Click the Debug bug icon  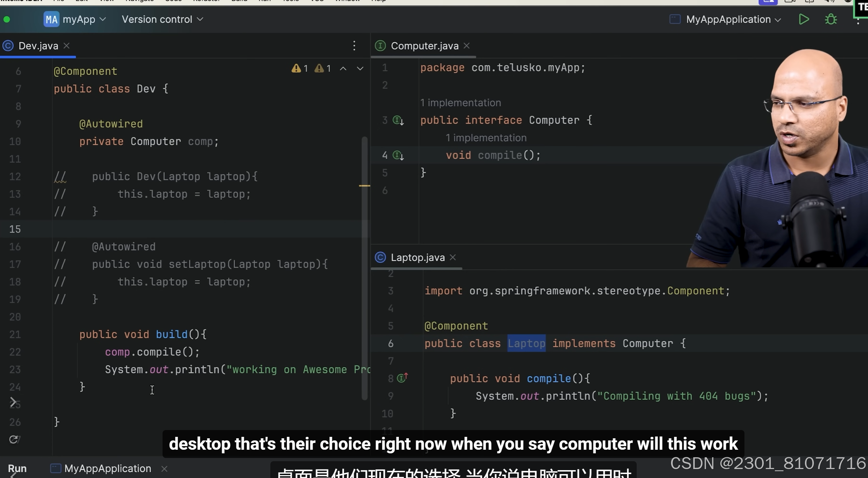(x=831, y=19)
